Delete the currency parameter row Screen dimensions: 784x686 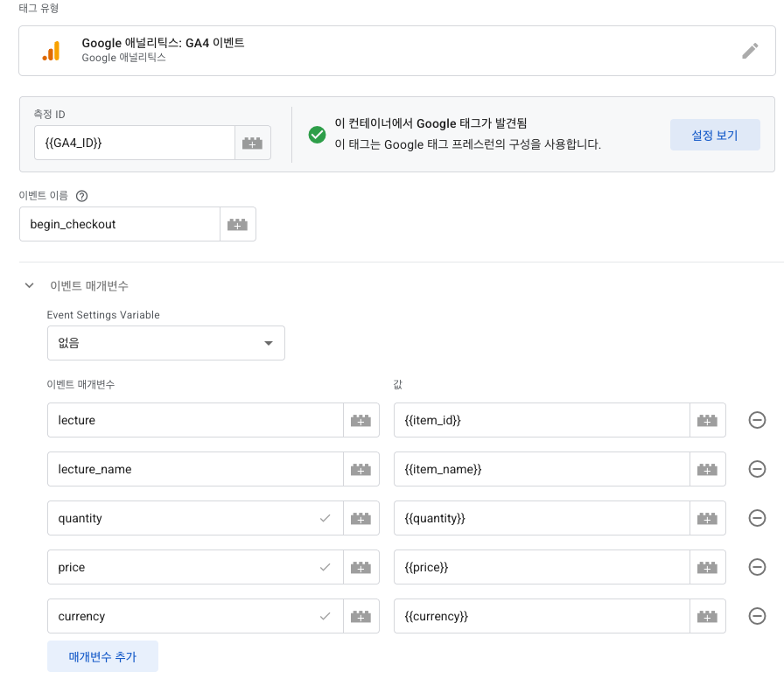click(x=758, y=616)
